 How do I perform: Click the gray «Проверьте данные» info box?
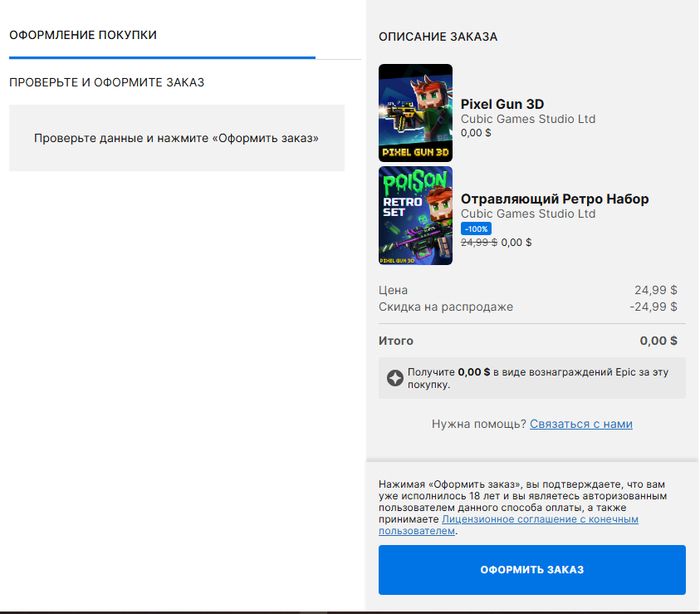pos(176,138)
